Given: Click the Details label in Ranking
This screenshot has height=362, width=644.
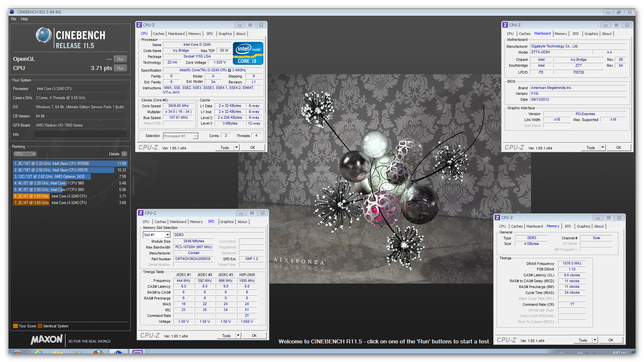Looking at the screenshot, I should (114, 154).
